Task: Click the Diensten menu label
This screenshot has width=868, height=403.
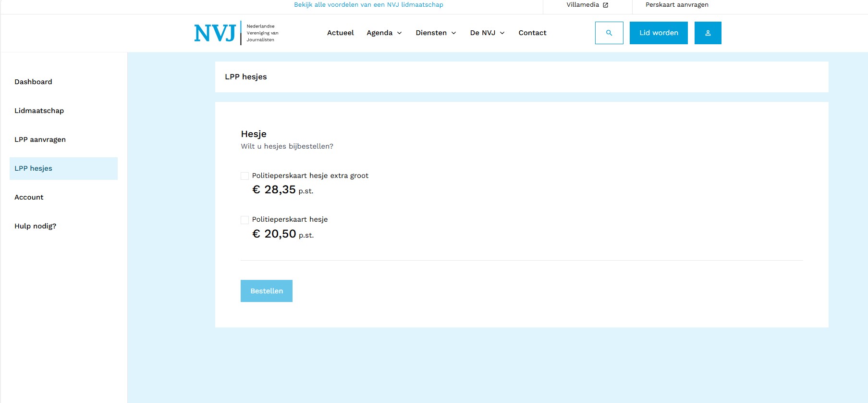Action: tap(431, 33)
